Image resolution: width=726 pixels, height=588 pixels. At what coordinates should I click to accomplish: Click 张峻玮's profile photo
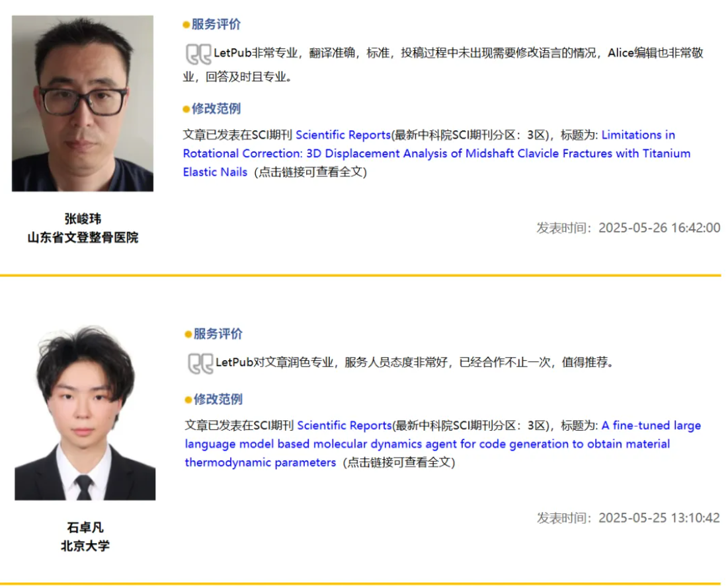(82, 102)
